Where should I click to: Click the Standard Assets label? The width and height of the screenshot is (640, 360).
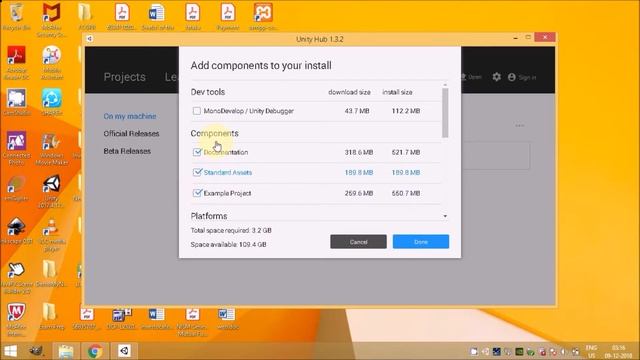pyautogui.click(x=228, y=172)
